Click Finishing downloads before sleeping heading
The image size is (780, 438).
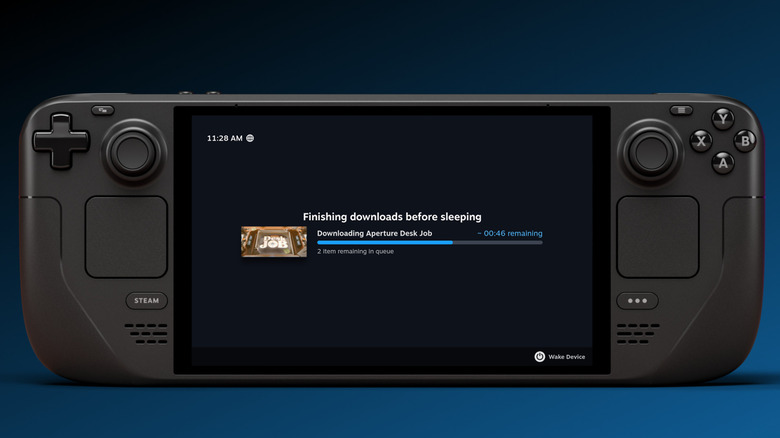pyautogui.click(x=392, y=217)
